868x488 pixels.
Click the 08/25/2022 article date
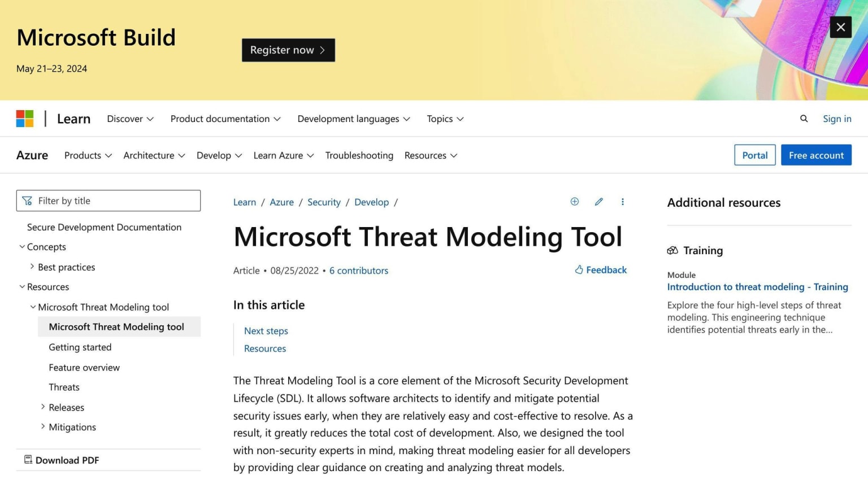tap(294, 271)
